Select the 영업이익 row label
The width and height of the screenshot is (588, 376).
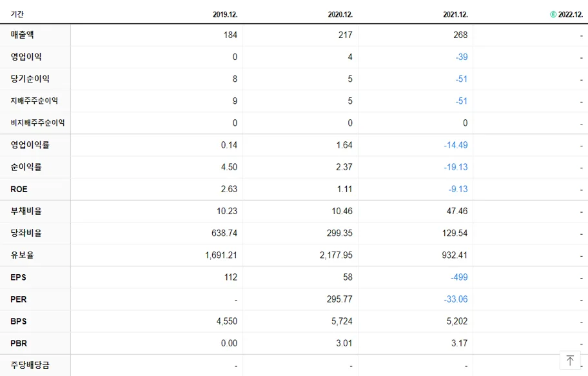(26, 57)
